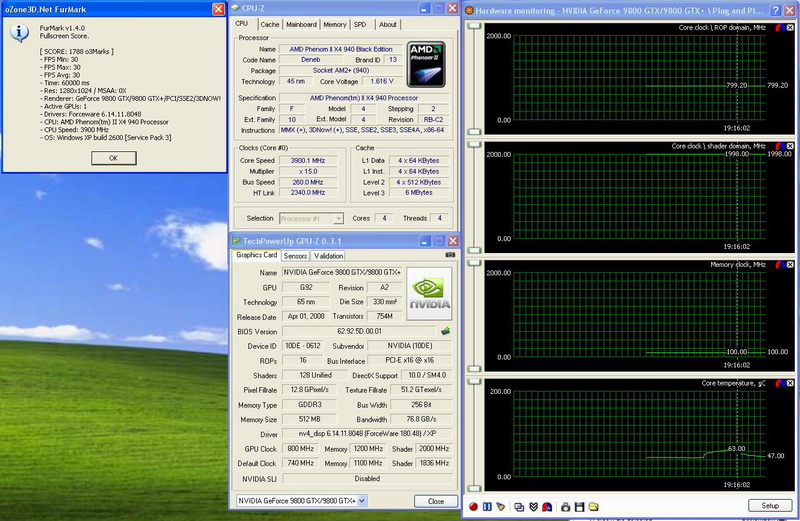
Task: Switch to the Sensors tab in GPU-Z
Action: [x=295, y=256]
